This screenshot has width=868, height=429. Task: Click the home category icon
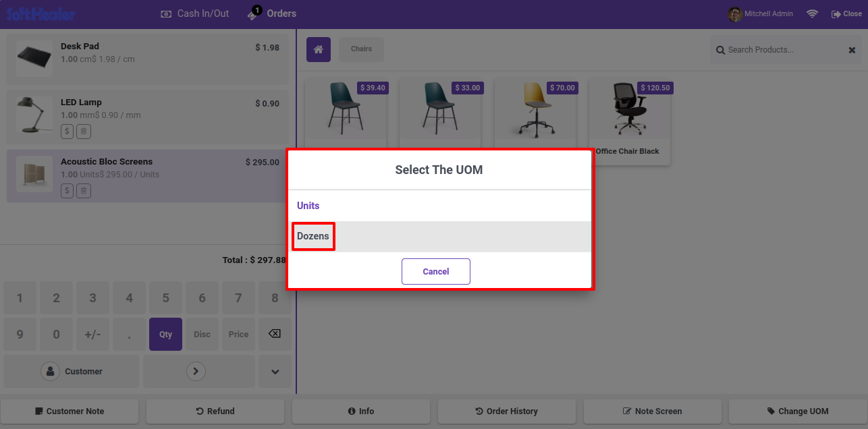tap(319, 49)
